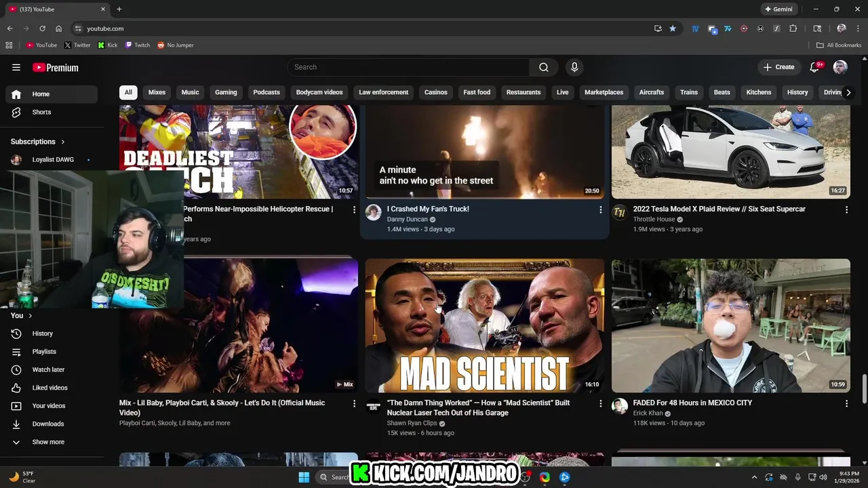The height and width of the screenshot is (488, 868).
Task: Show hidden system tray icons
Action: click(x=754, y=477)
